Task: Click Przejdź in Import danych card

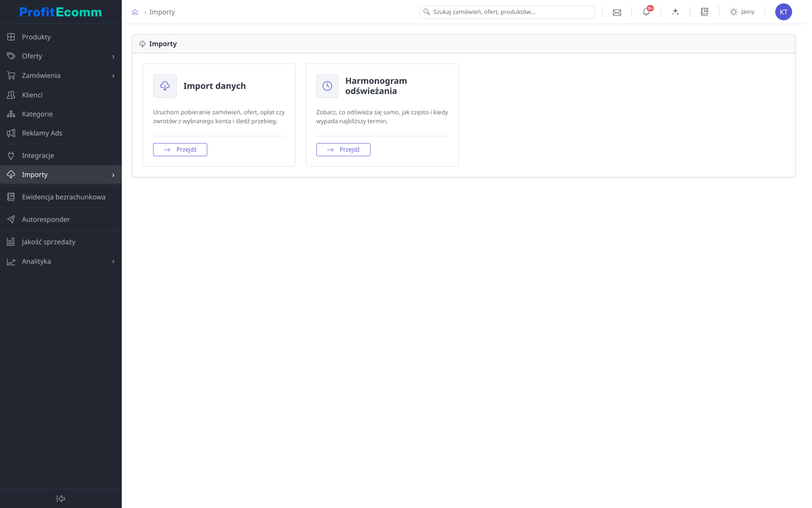Action: click(180, 150)
